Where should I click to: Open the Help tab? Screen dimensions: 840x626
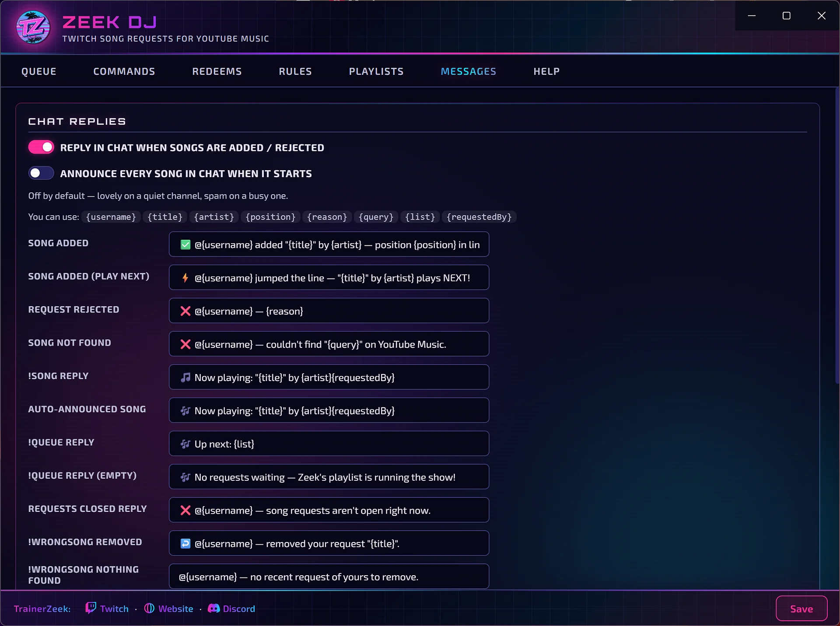[546, 71]
